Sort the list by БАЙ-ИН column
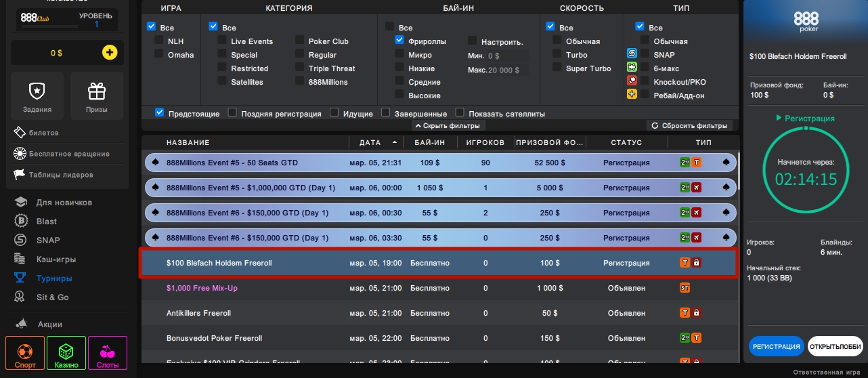 [431, 143]
